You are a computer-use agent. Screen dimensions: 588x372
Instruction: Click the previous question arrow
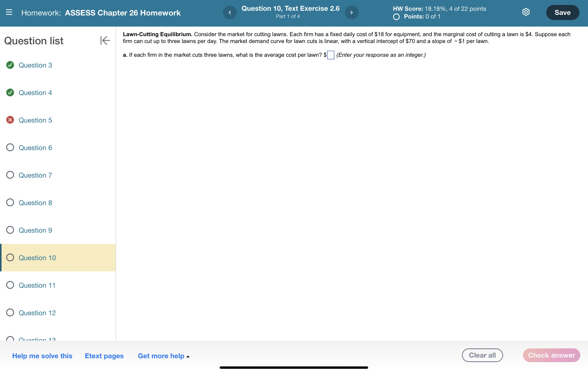(x=230, y=12)
